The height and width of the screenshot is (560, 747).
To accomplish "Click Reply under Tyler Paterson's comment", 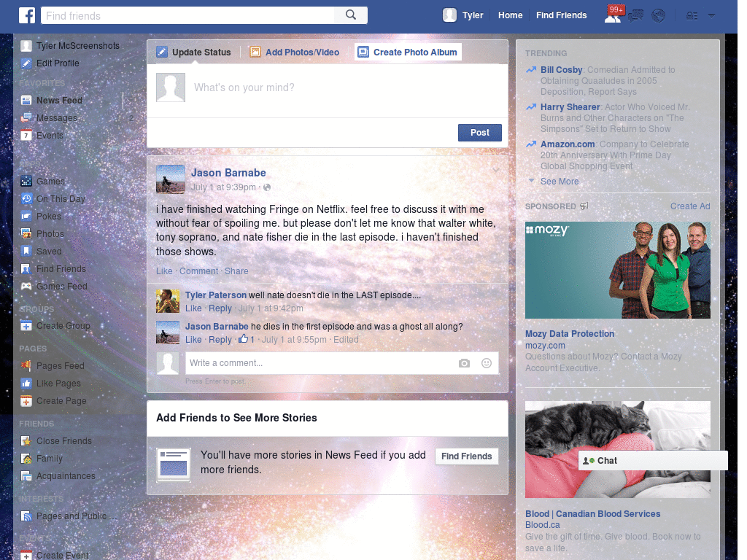I will click(220, 308).
